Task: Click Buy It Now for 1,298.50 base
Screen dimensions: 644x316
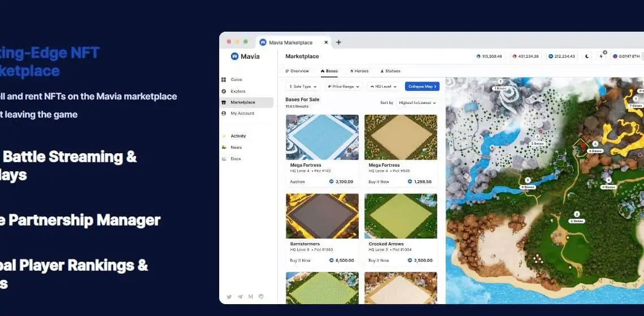Action: coord(378,181)
